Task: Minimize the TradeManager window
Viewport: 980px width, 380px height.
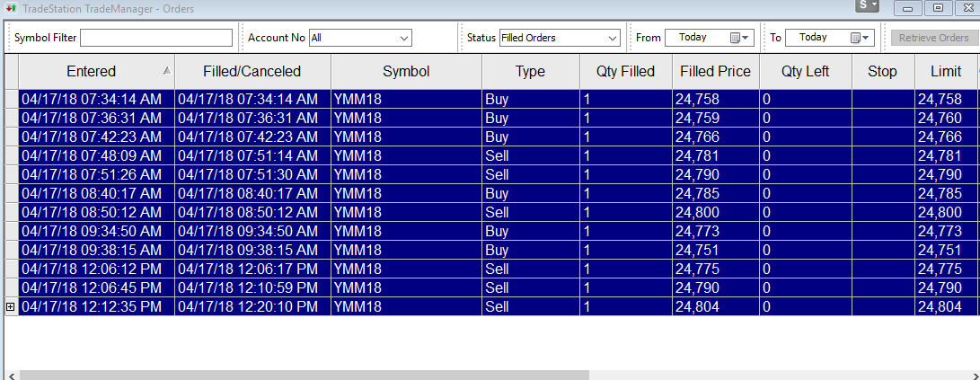Action: 907,7
